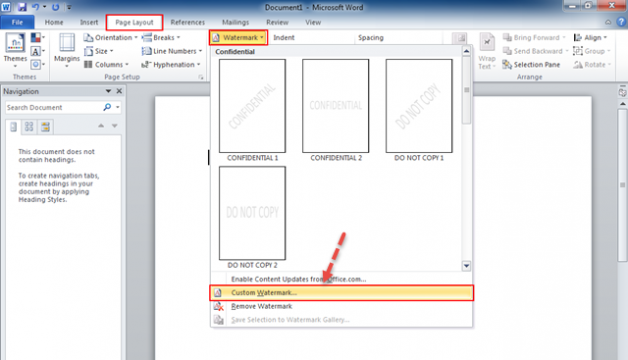The height and width of the screenshot is (360, 628).
Task: Click the Undo arrow icon
Action: 36,7
